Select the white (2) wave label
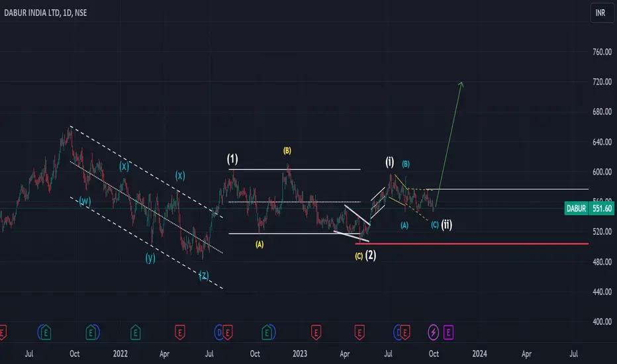 tap(371, 255)
